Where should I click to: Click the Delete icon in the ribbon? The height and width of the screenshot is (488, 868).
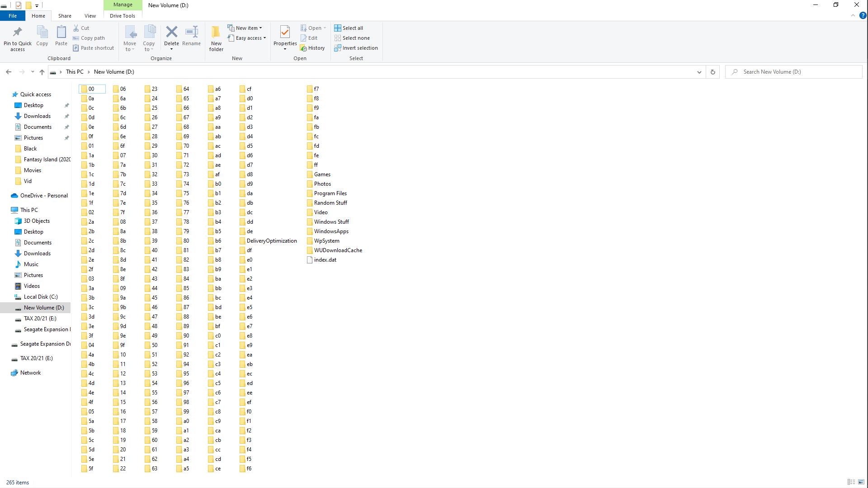tap(171, 33)
